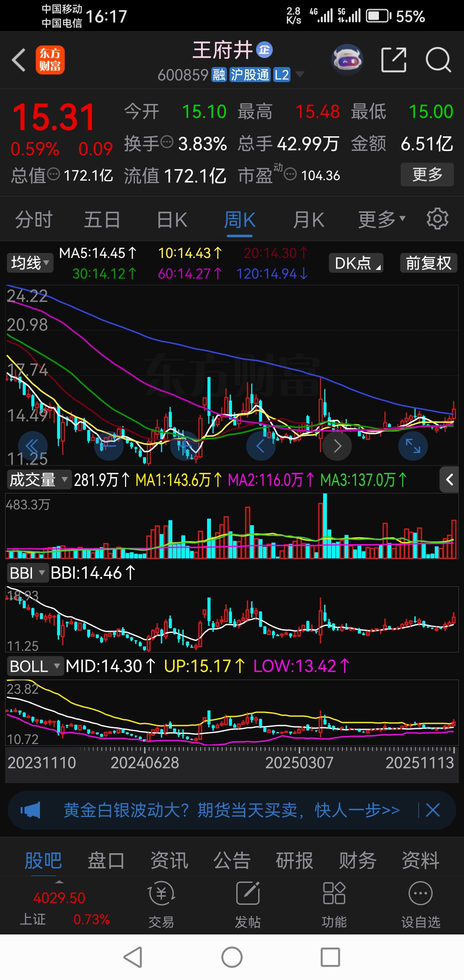Viewport: 464px width, 980px height.
Task: Open 财务 finance tab
Action: [x=357, y=861]
